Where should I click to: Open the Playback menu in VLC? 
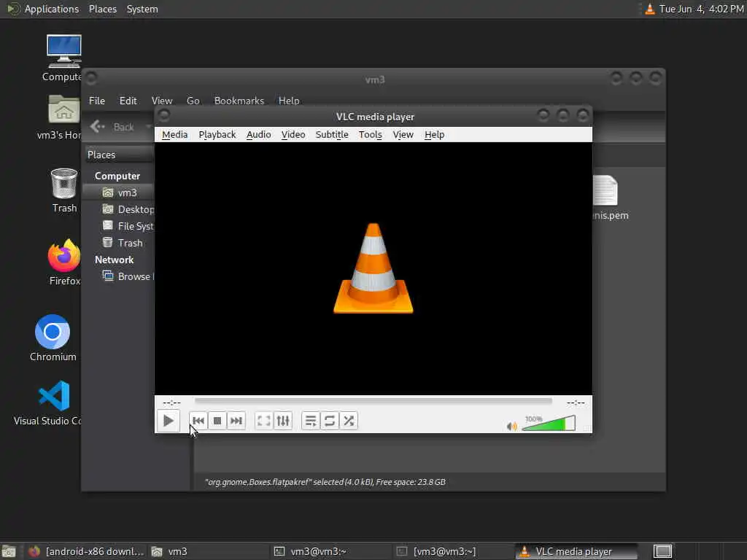pos(217,135)
